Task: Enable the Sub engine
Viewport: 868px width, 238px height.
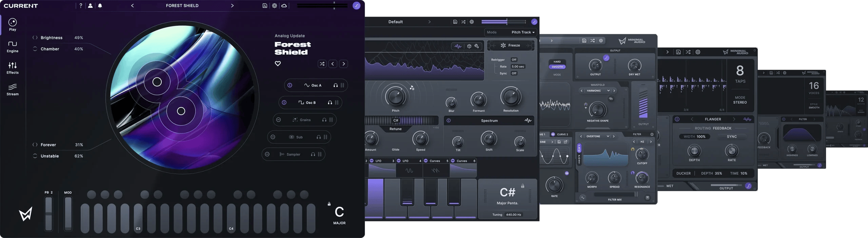Action: pyautogui.click(x=273, y=137)
